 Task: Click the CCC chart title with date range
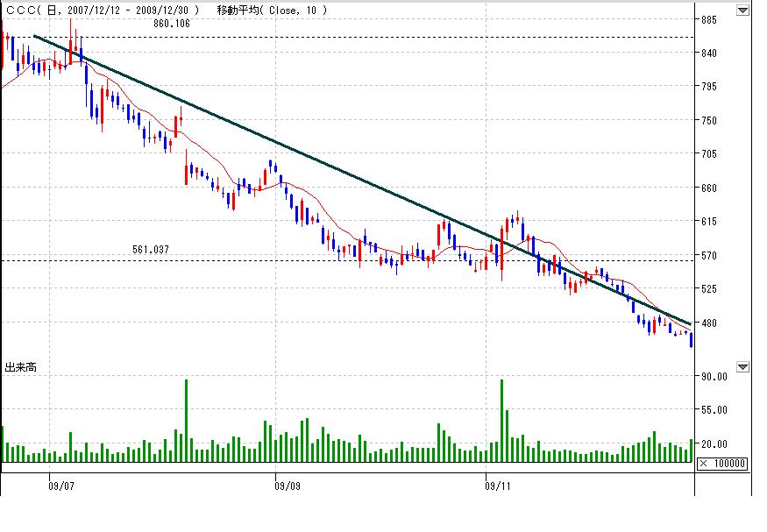[x=101, y=11]
